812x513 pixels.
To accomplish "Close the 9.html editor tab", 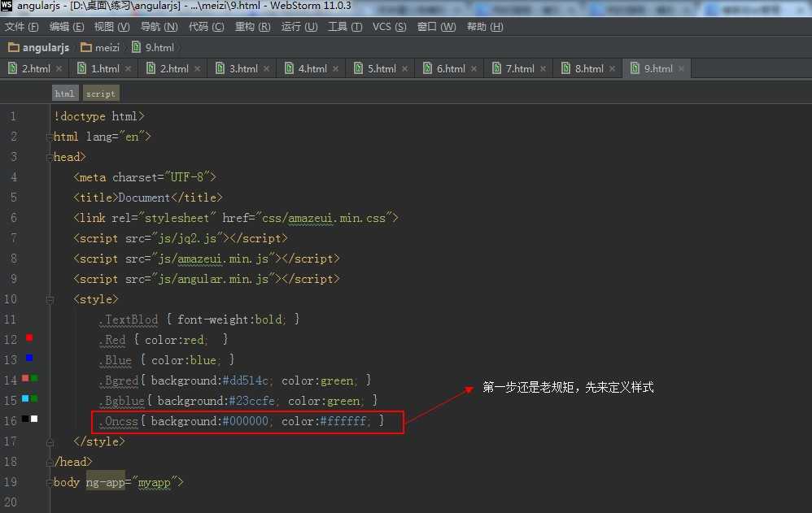I will 681,69.
